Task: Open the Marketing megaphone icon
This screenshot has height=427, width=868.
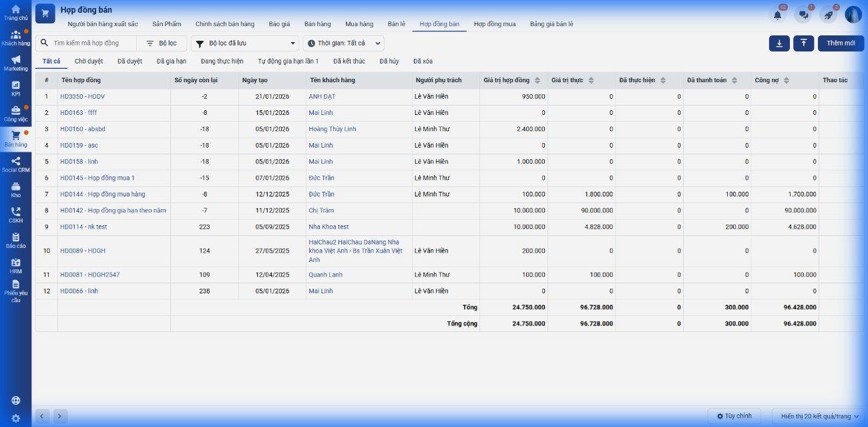Action: coord(15,60)
